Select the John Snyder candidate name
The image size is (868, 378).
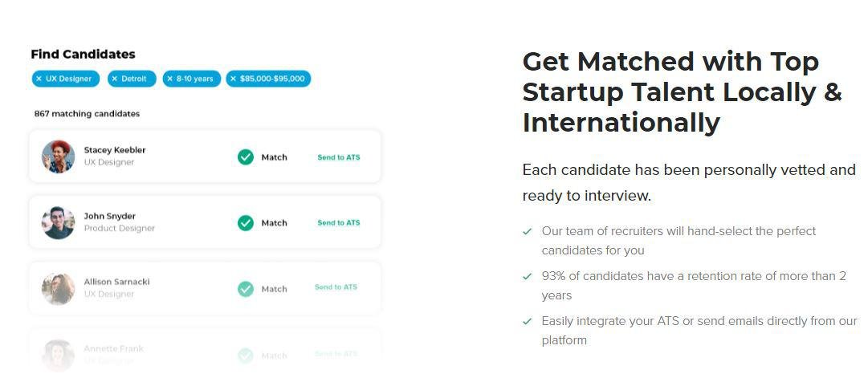point(110,216)
